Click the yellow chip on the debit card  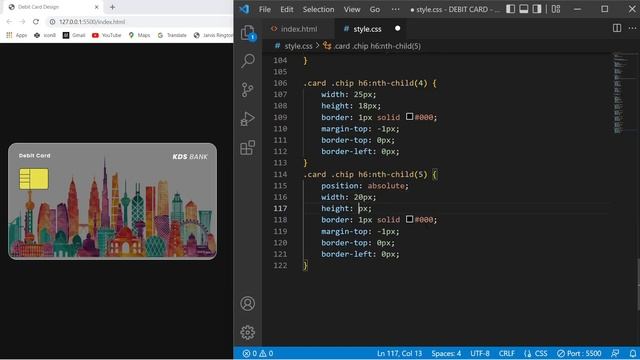tap(34, 179)
